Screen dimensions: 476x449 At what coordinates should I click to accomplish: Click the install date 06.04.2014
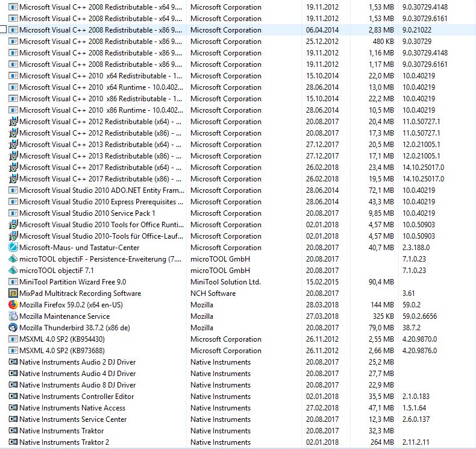coord(322,30)
